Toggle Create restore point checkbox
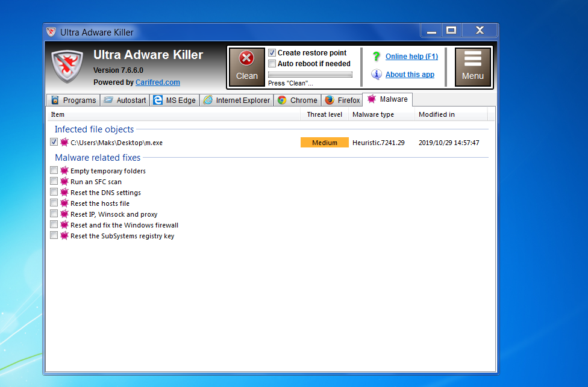This screenshot has height=387, width=588. pos(272,53)
